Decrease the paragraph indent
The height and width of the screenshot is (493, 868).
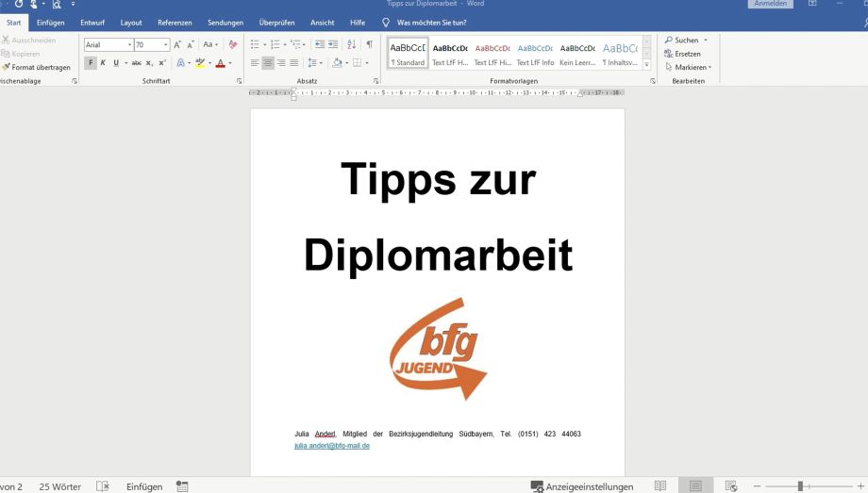pos(320,44)
